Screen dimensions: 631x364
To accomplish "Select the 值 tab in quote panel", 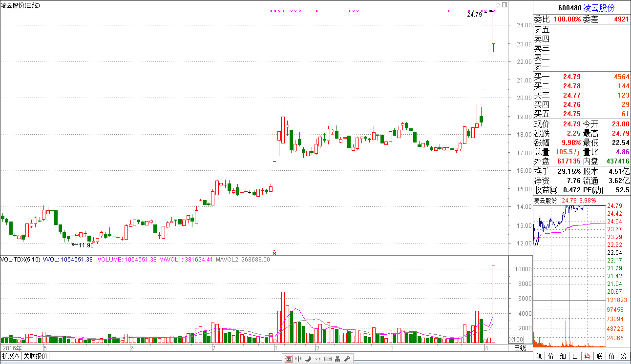I will click(x=612, y=356).
